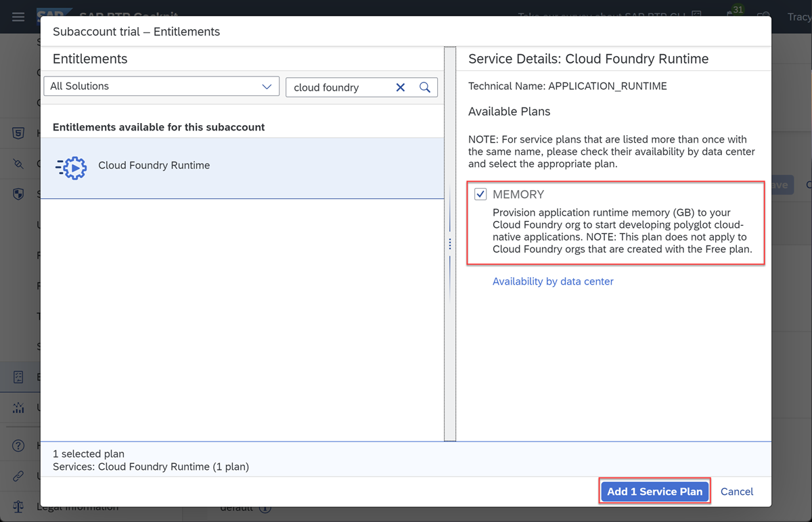Image resolution: width=812 pixels, height=522 pixels.
Task: Open the All Solutions dropdown
Action: 161,87
